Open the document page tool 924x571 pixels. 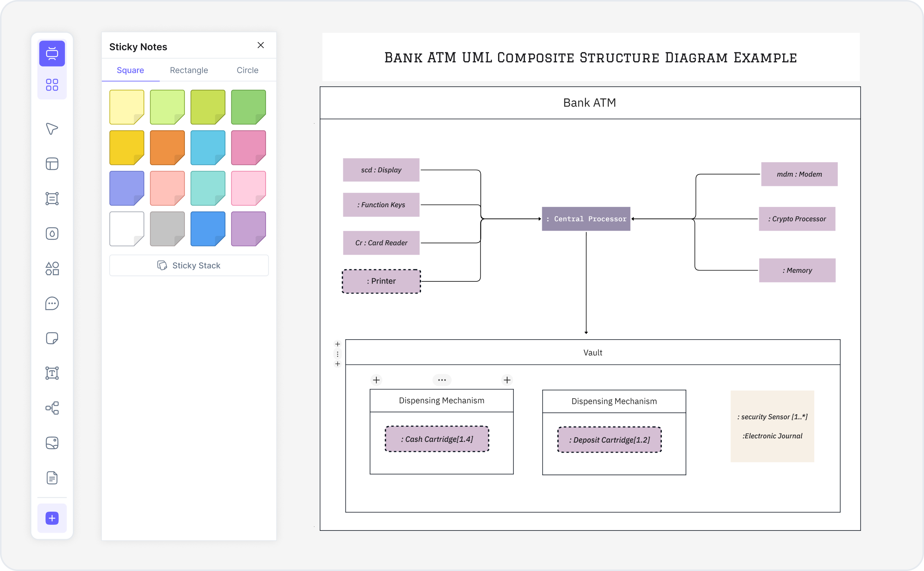pyautogui.click(x=52, y=478)
